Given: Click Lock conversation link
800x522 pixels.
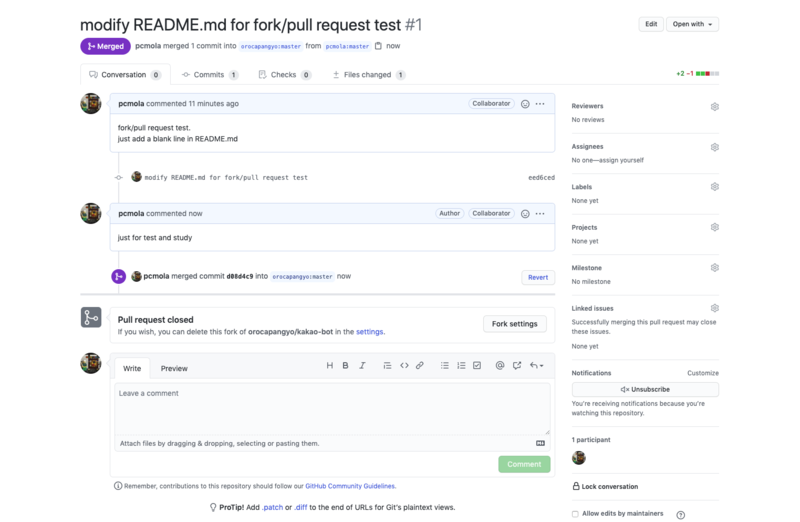Looking at the screenshot, I should [x=610, y=487].
